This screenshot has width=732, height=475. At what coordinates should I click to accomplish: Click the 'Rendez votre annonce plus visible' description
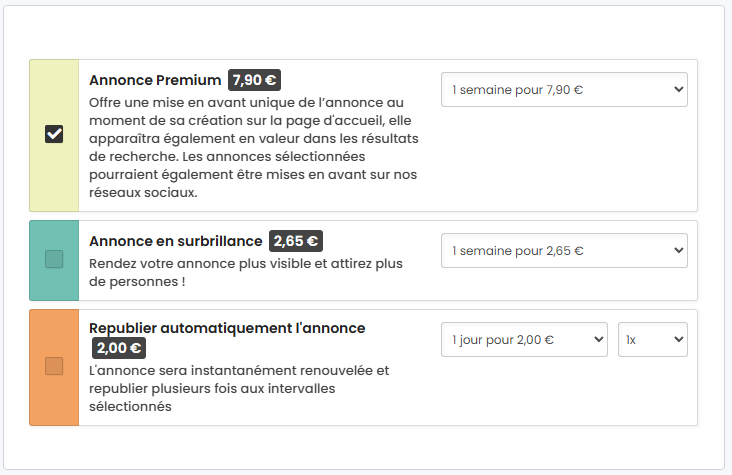pos(245,272)
